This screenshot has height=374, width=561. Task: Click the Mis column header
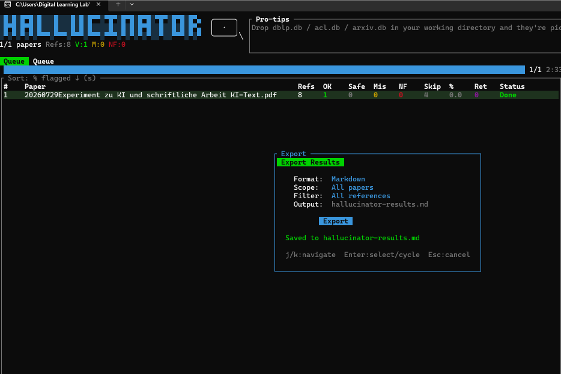coord(380,86)
